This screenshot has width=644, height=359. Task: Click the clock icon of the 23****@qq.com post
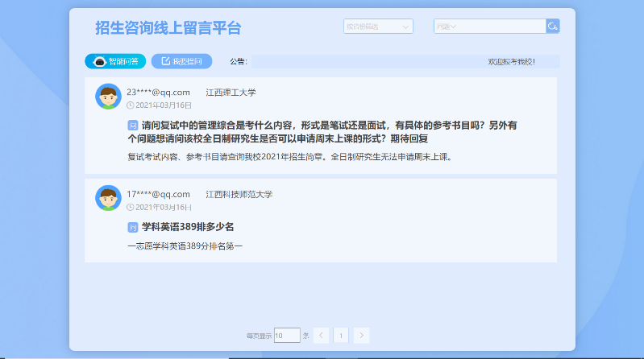click(131, 105)
